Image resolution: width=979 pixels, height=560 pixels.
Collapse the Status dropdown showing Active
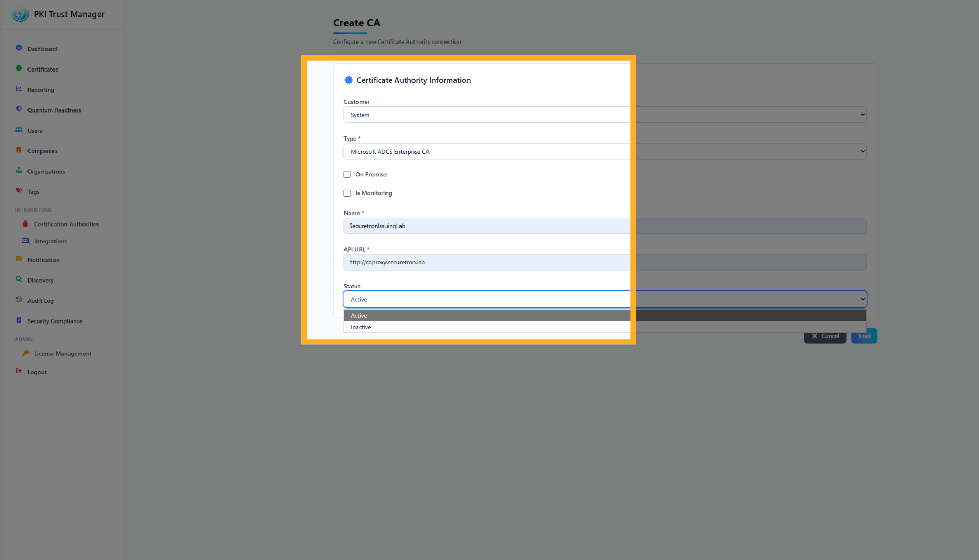[x=605, y=299]
